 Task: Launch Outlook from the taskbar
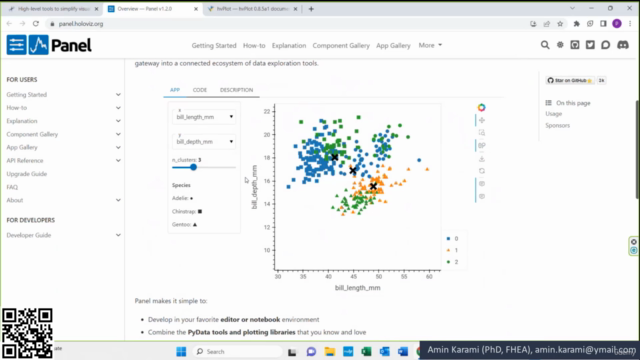coord(384,351)
